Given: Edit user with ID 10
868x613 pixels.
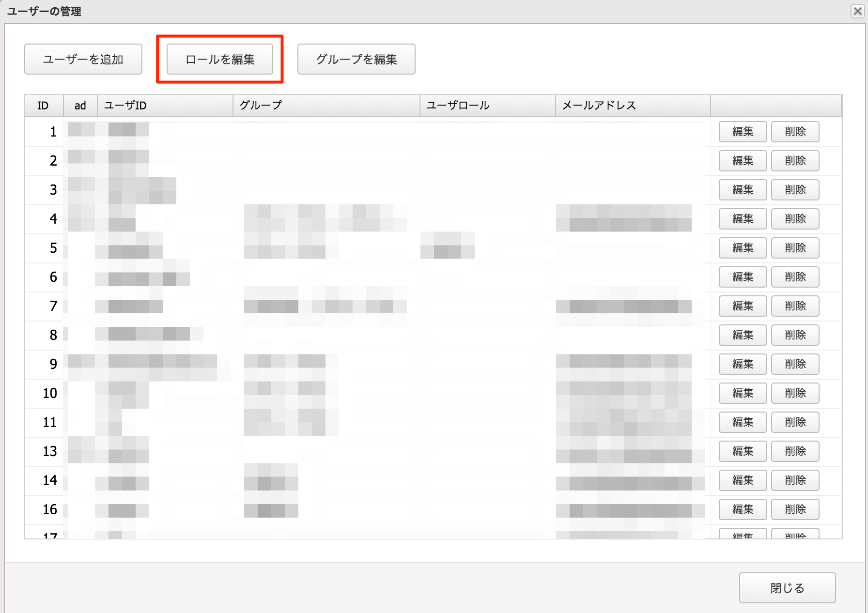Looking at the screenshot, I should coord(743,393).
